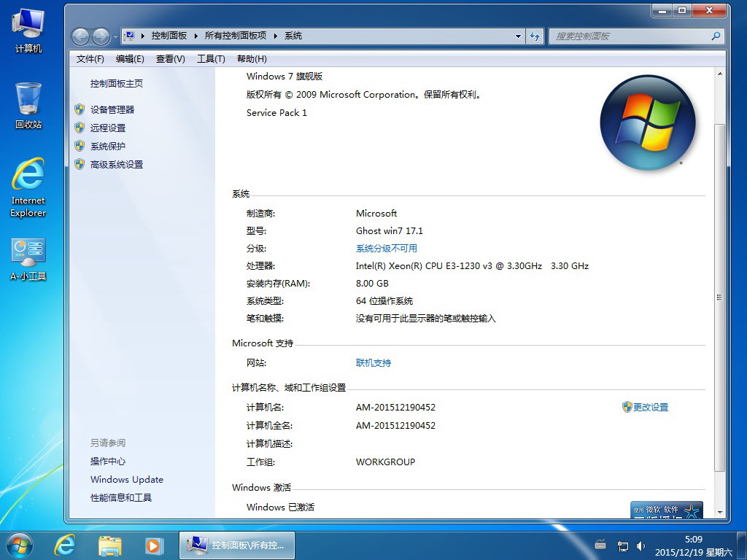The width and height of the screenshot is (747, 560).
Task: Launch Internet Explorer from the taskbar
Action: [65, 545]
